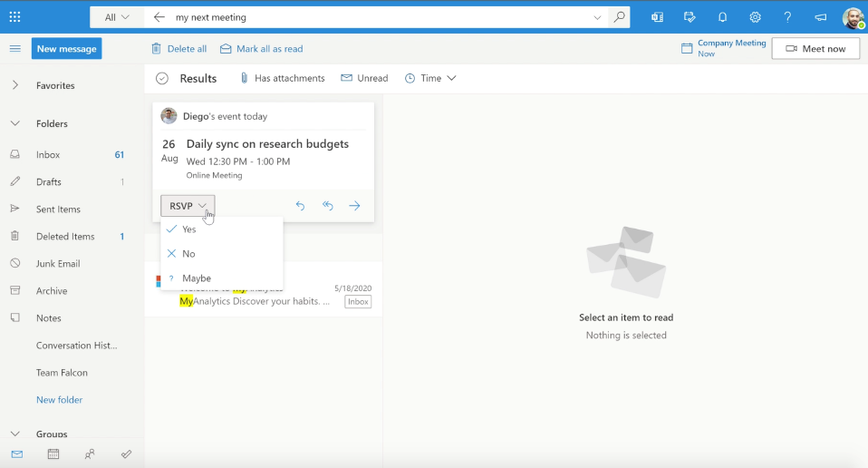Open the My Day calendar-check icon
The width and height of the screenshot is (868, 468).
pyautogui.click(x=690, y=17)
